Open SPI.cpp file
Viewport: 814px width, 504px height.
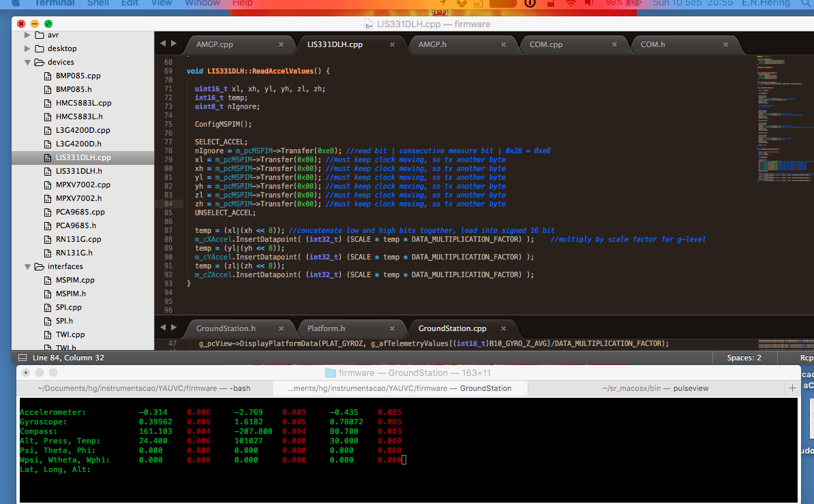click(x=69, y=307)
